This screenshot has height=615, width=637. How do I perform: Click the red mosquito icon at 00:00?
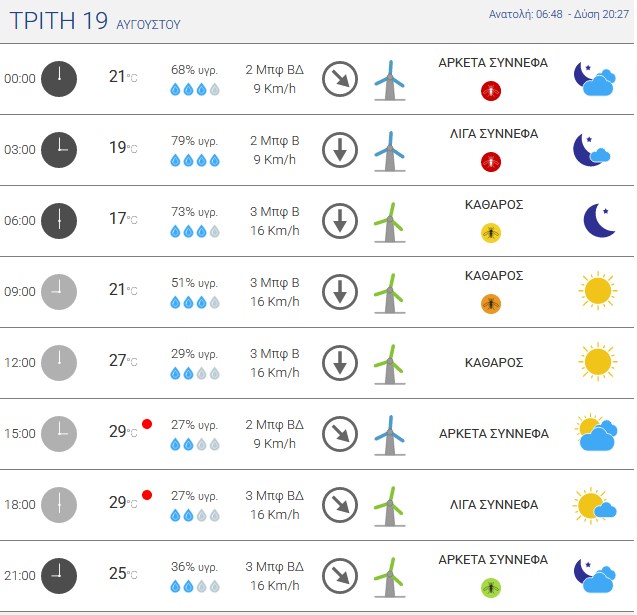pyautogui.click(x=491, y=91)
